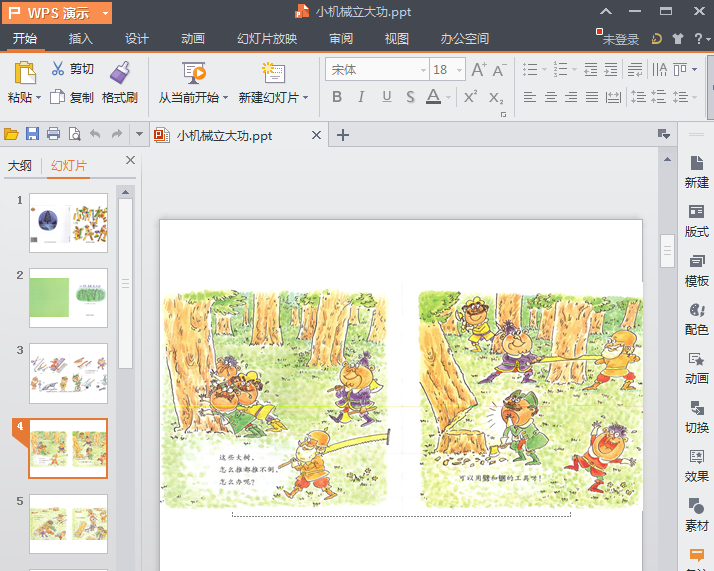Apply subscript formatting
The width and height of the screenshot is (714, 571).
click(496, 97)
